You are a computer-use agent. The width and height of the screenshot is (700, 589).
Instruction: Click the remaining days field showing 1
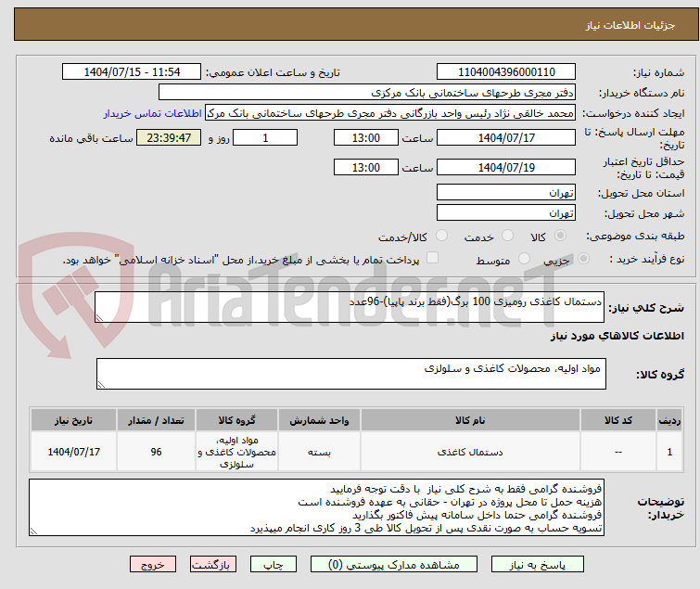(265, 137)
